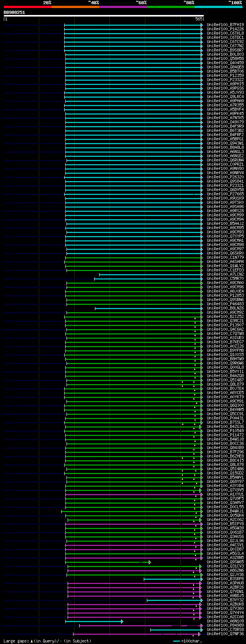
Task: Click the red 20% identity legend segment
Action: pos(28,7)
